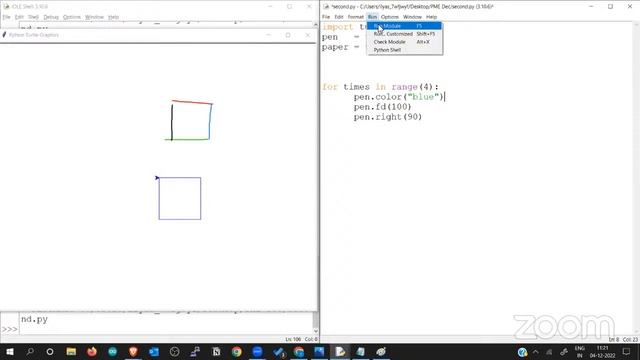This screenshot has height=360, width=640.
Task: Open Window menu in IDLE Shell
Action: [94, 17]
